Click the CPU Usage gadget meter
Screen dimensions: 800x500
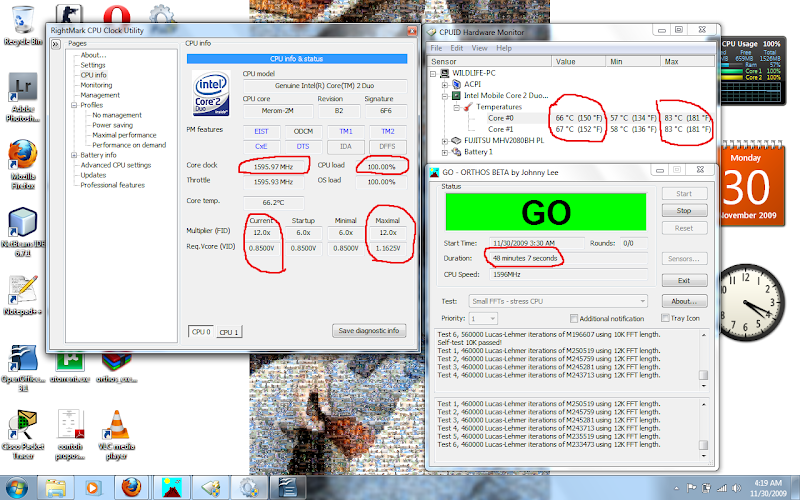(751, 71)
